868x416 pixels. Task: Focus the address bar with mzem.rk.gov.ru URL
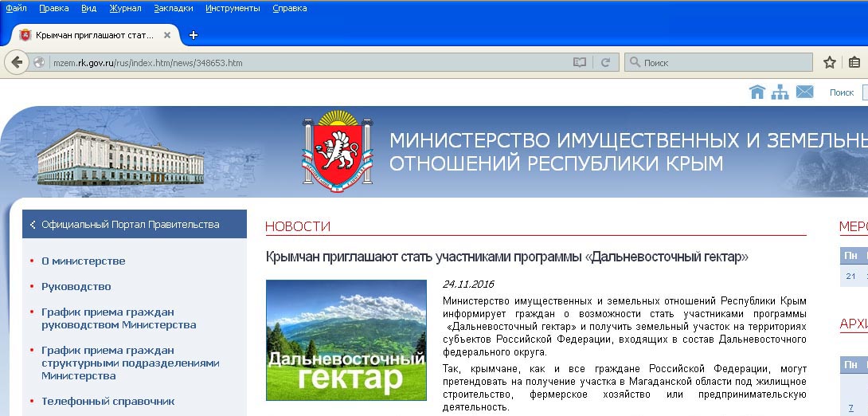tap(310, 63)
